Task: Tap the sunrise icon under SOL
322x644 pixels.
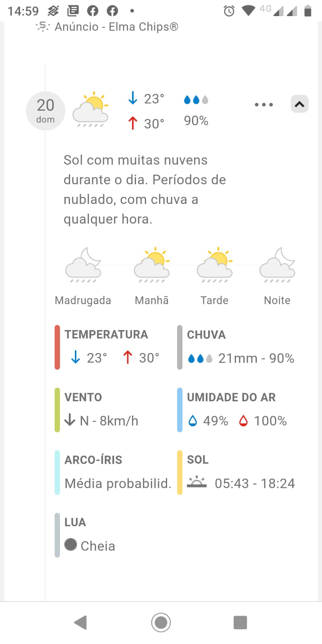Action: coord(197,482)
